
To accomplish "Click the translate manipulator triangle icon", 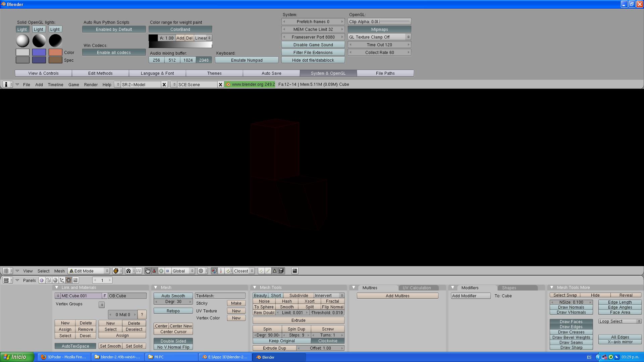I will [154, 271].
